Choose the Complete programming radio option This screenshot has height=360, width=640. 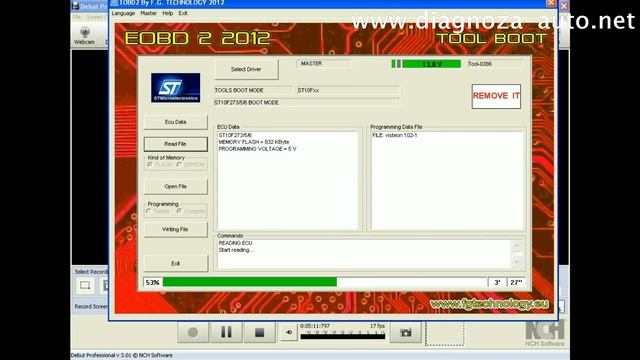(179, 211)
